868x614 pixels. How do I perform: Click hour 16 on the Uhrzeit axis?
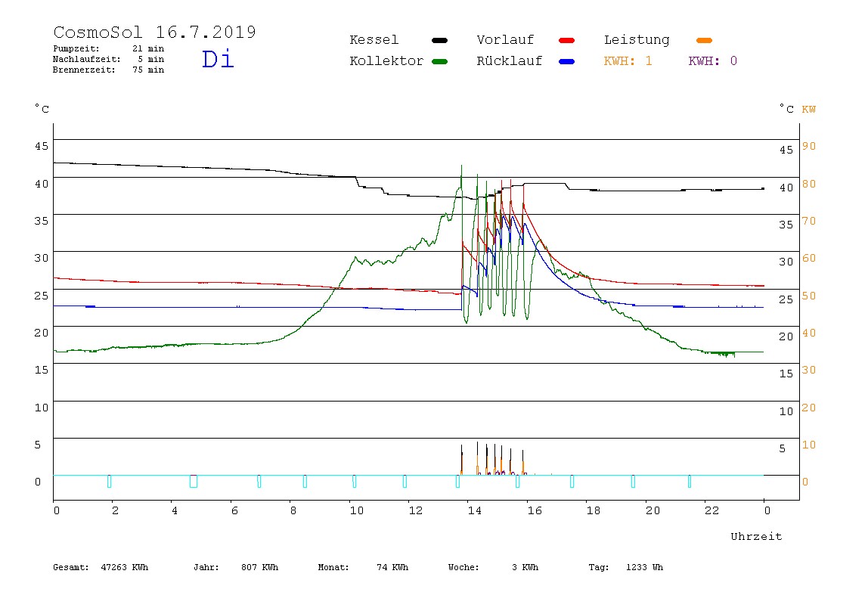pos(535,510)
